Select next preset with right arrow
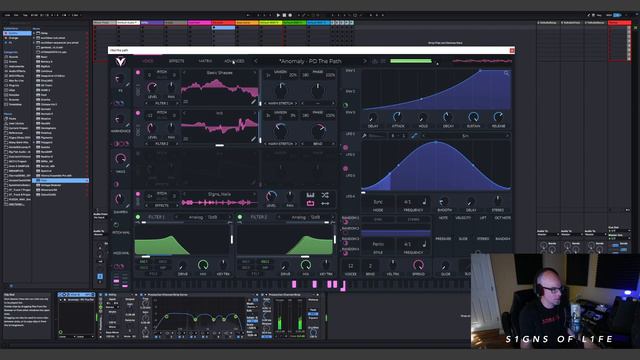Screen dimensions: 640x360 pyautogui.click(x=365, y=61)
